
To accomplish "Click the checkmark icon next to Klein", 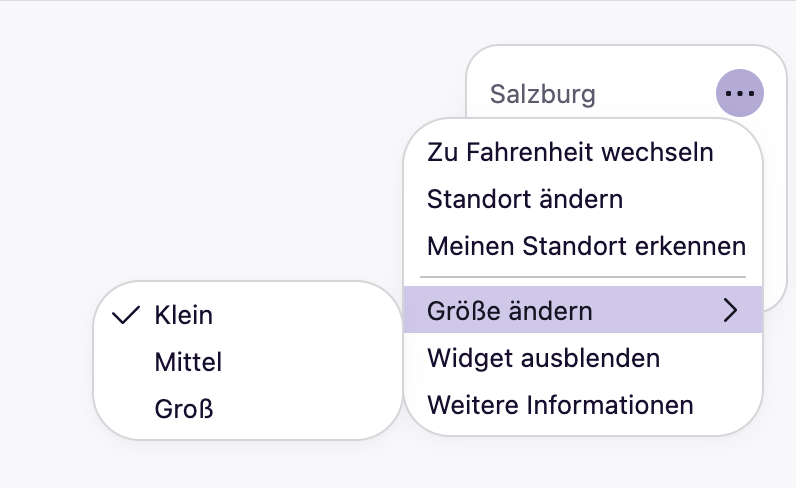I will tap(125, 315).
